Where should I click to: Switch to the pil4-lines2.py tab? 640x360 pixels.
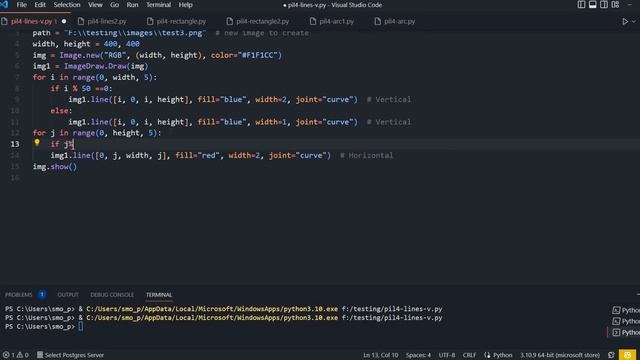click(107, 21)
